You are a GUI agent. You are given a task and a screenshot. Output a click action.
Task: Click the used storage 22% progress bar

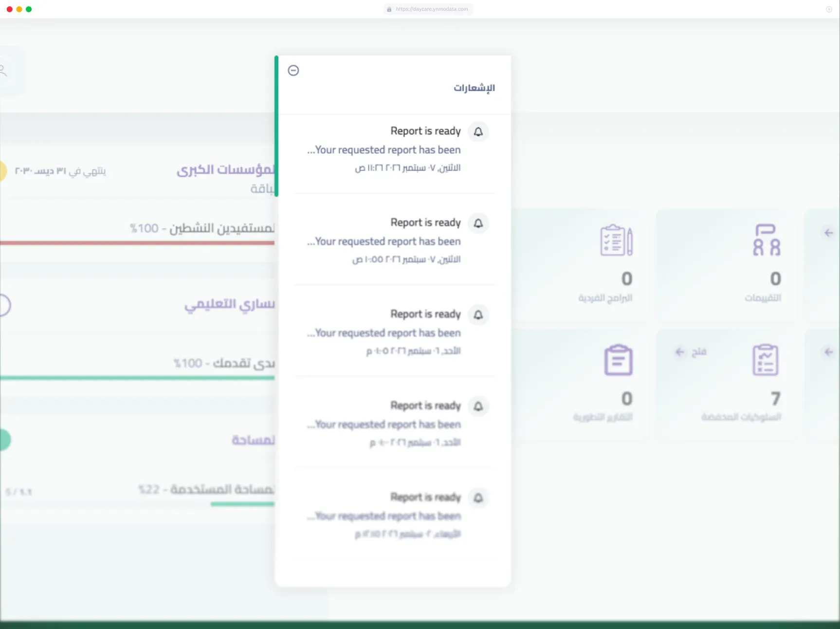click(x=242, y=504)
